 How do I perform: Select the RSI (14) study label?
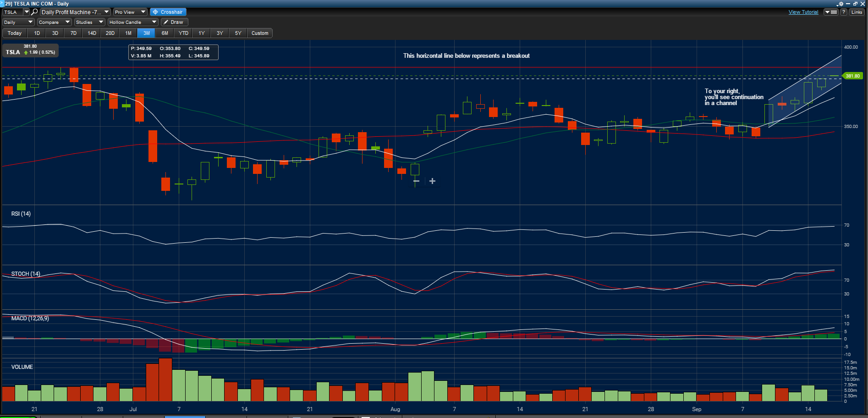[21, 213]
